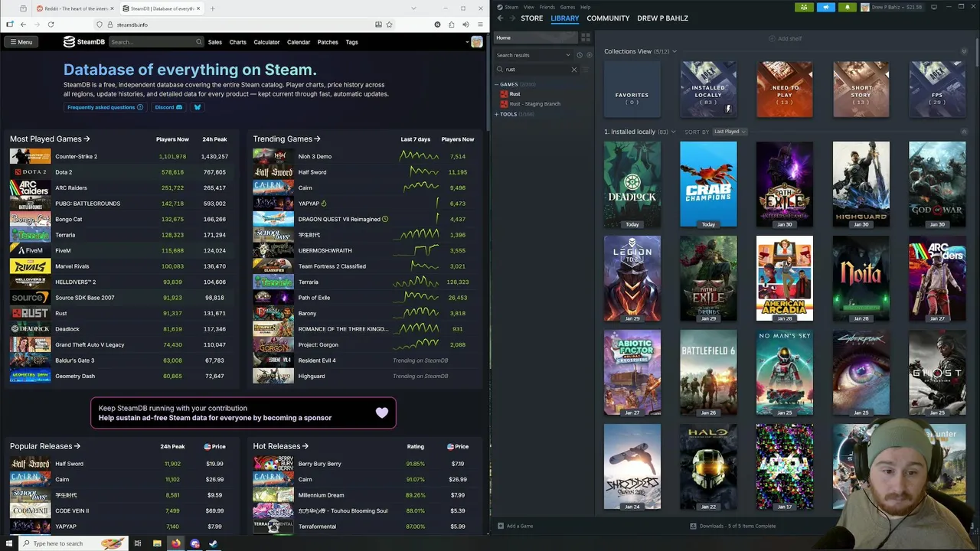Viewport: 980px width, 551px height.
Task: Toggle the recent clock filter icon
Action: click(580, 55)
